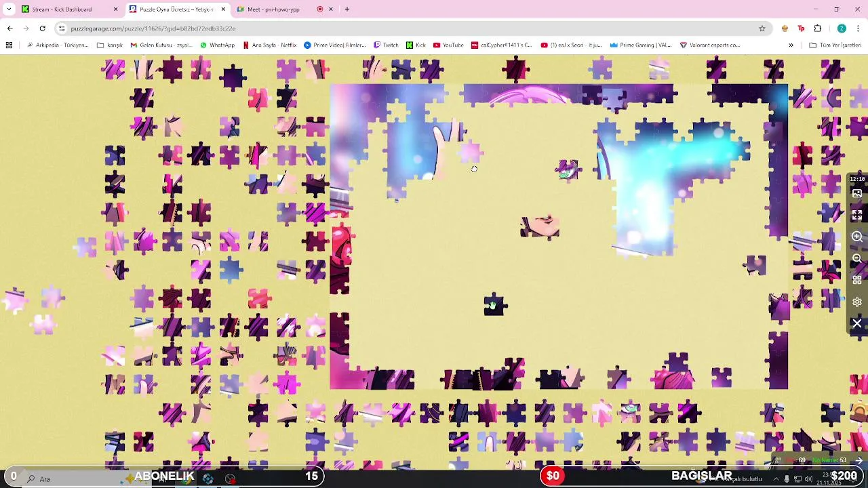
Task: Click the ABONELİK overlay label
Action: [164, 476]
